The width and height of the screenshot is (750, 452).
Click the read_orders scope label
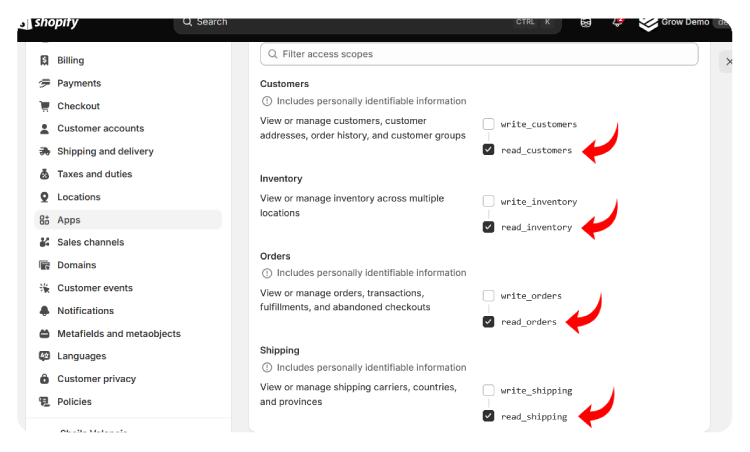(x=529, y=322)
